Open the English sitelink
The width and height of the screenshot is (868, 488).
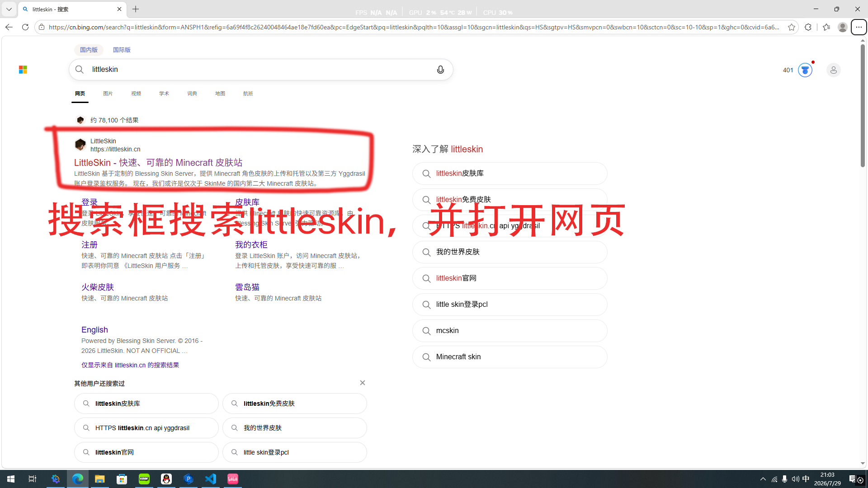click(94, 330)
